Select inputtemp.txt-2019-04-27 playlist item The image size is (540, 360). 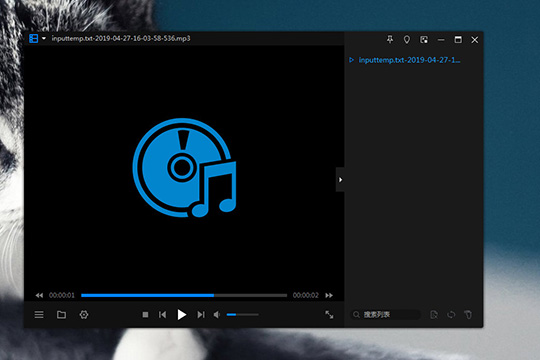409,60
